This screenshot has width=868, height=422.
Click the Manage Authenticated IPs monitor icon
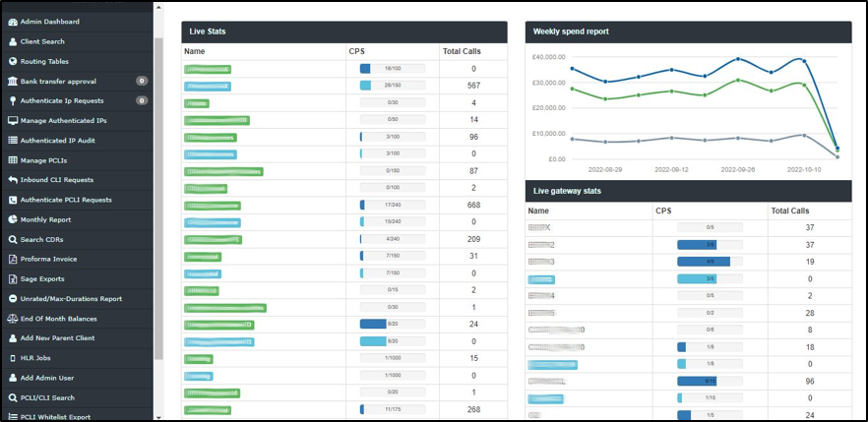13,120
